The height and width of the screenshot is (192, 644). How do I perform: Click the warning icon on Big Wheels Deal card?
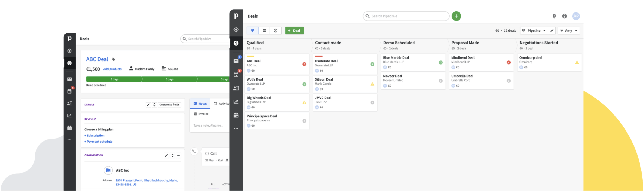[304, 103]
